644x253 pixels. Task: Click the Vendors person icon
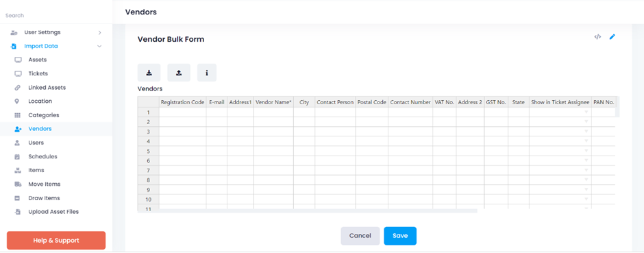tap(18, 129)
